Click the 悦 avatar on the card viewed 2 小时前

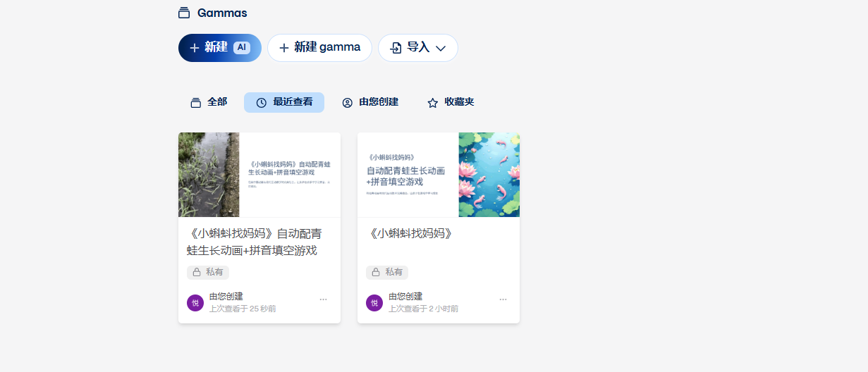(x=374, y=303)
